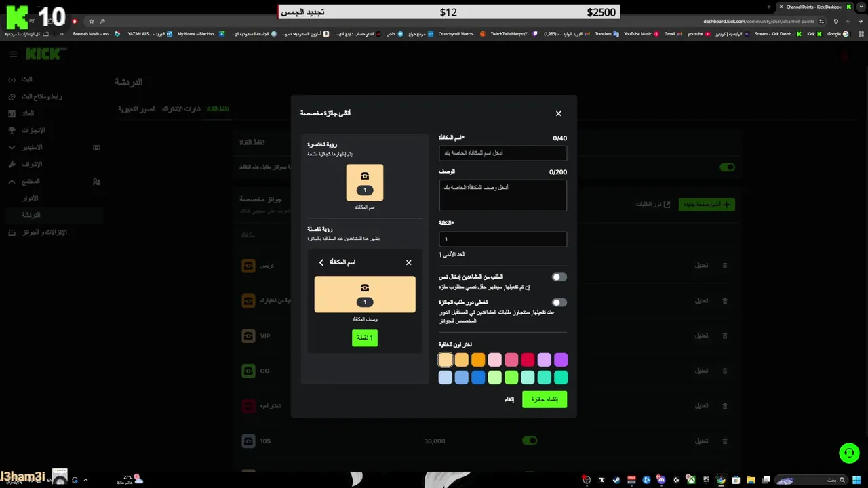Click the VIP reward icon in list
This screenshot has height=488, width=868.
[248, 335]
